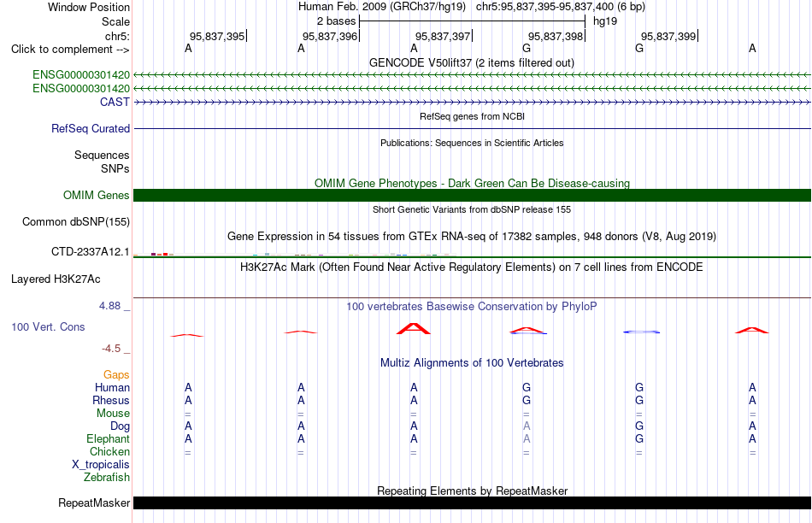This screenshot has width=812, height=523.
Task: Select the Human row label
Action: pos(112,387)
